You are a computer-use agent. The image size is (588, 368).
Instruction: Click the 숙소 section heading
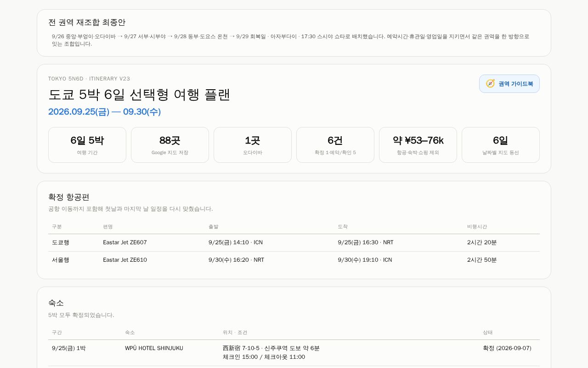(x=56, y=303)
